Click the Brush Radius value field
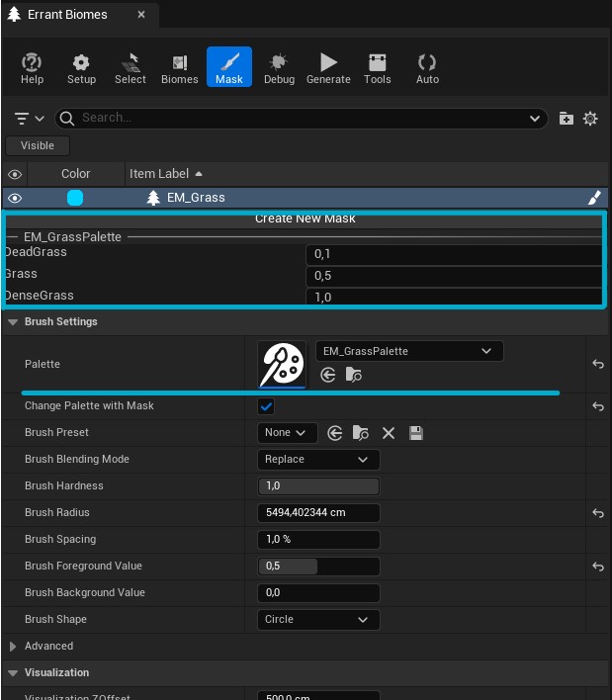This screenshot has width=612, height=700. click(x=318, y=512)
